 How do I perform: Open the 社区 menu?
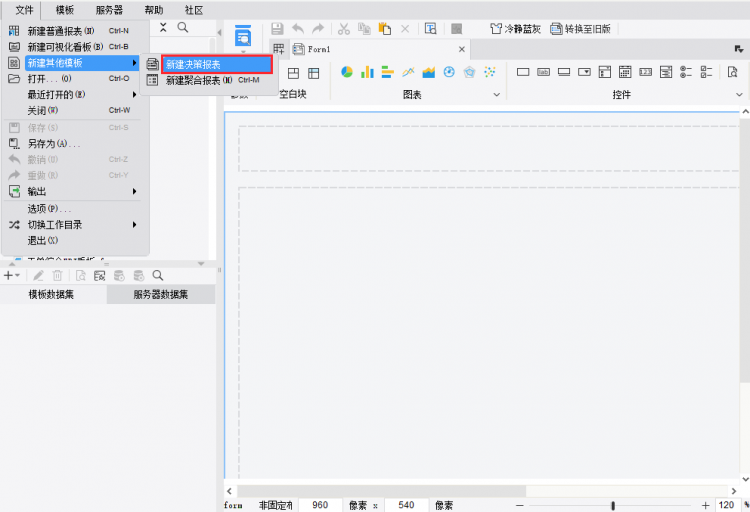point(194,10)
